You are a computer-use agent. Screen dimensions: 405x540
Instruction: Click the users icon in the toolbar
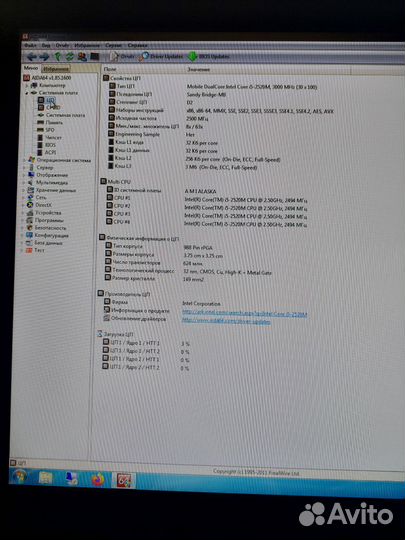(82, 56)
